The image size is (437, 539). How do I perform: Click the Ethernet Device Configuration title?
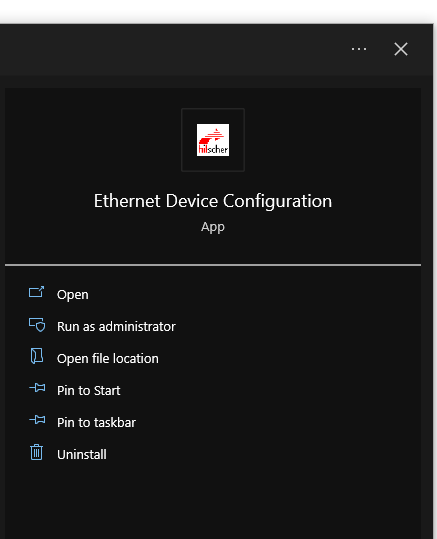213,201
